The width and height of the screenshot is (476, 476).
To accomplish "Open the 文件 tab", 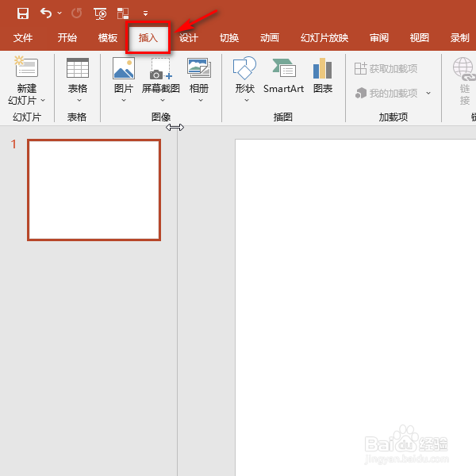I will (x=23, y=38).
